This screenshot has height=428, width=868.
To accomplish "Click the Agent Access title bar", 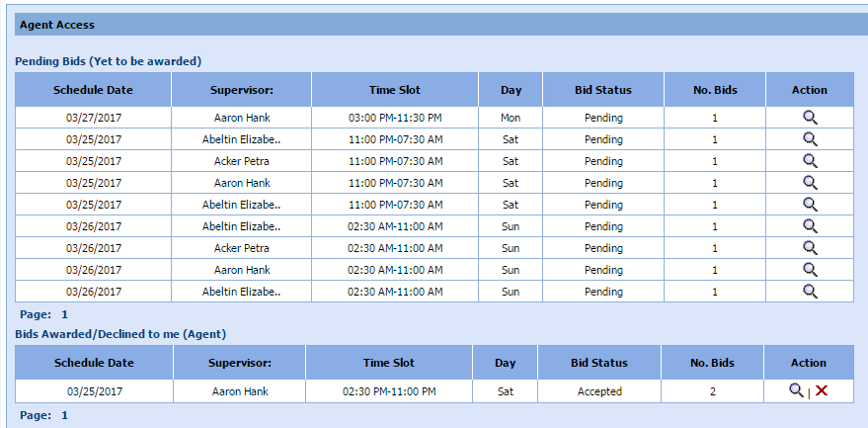I will point(434,24).
